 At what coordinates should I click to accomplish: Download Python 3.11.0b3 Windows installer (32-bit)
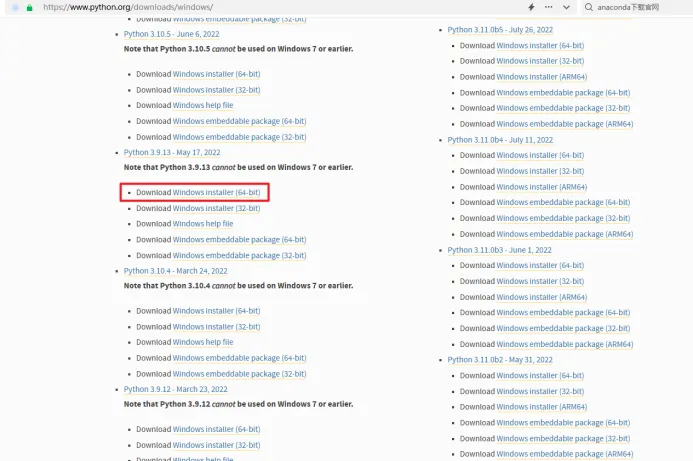540,281
